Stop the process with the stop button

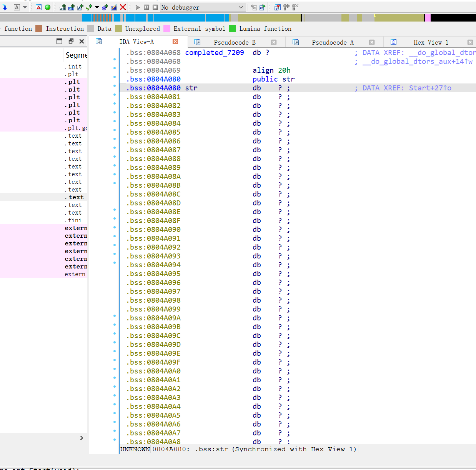click(155, 7)
